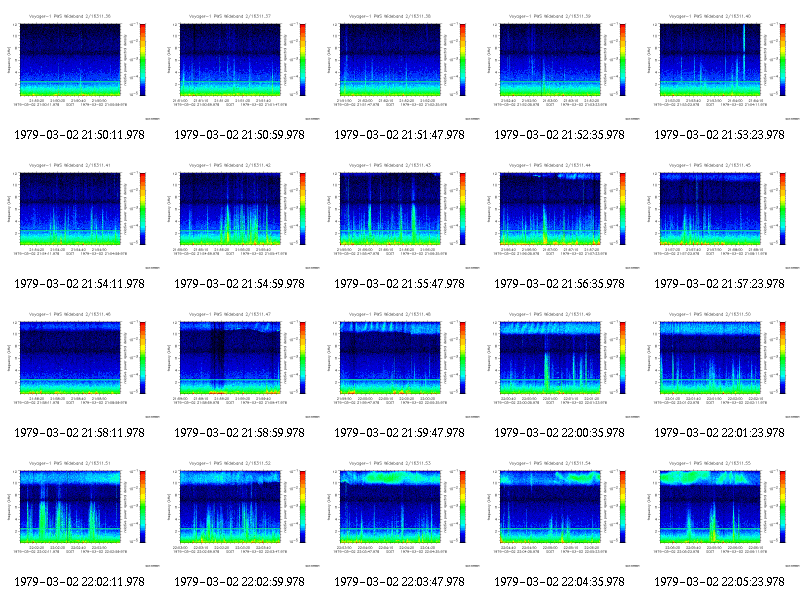
Task: Open spectrogram image captioned 21:52:35.978
Action: point(560,66)
